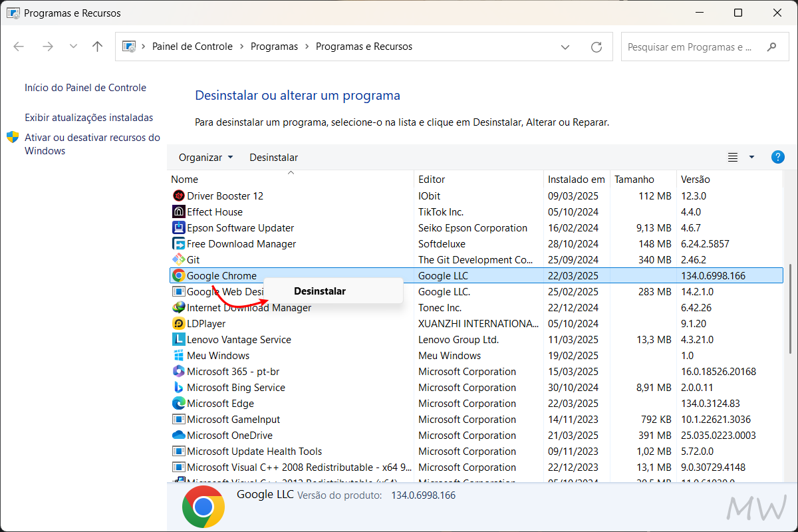Open the Organizar dropdown menu
This screenshot has height=532, width=798.
click(205, 157)
